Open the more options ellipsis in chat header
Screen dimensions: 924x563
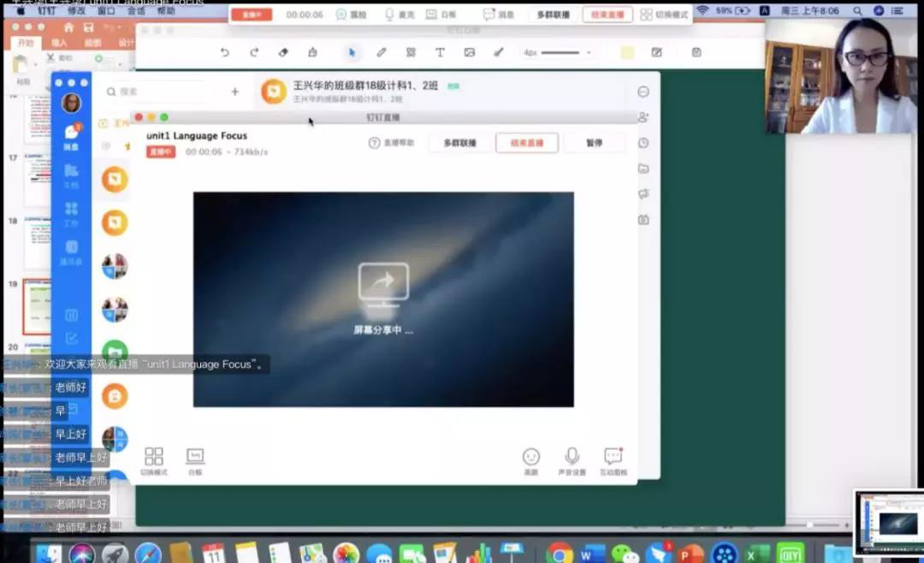pos(643,92)
